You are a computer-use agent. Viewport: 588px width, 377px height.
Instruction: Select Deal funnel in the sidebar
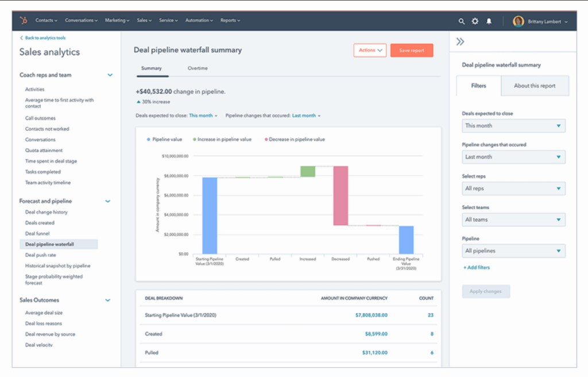click(x=37, y=233)
